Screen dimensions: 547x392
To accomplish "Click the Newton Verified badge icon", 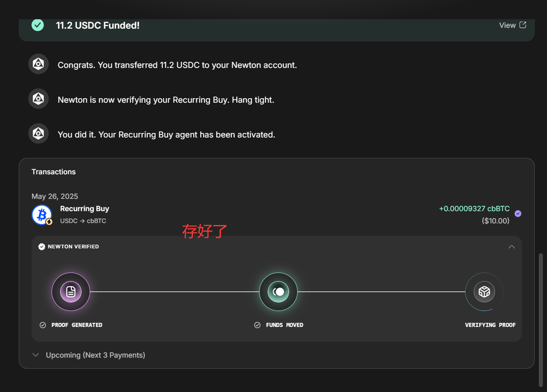I will (42, 247).
